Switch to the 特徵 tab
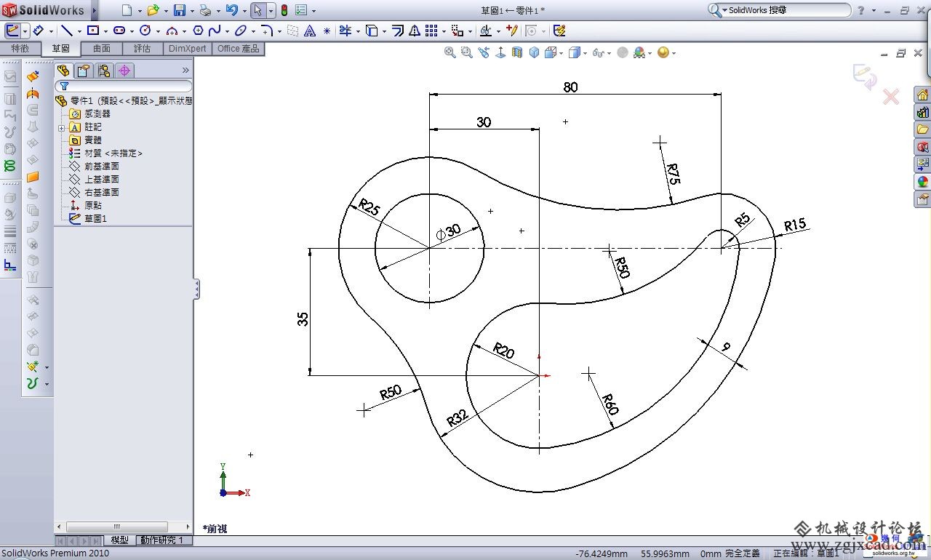931x560 pixels. (20, 49)
